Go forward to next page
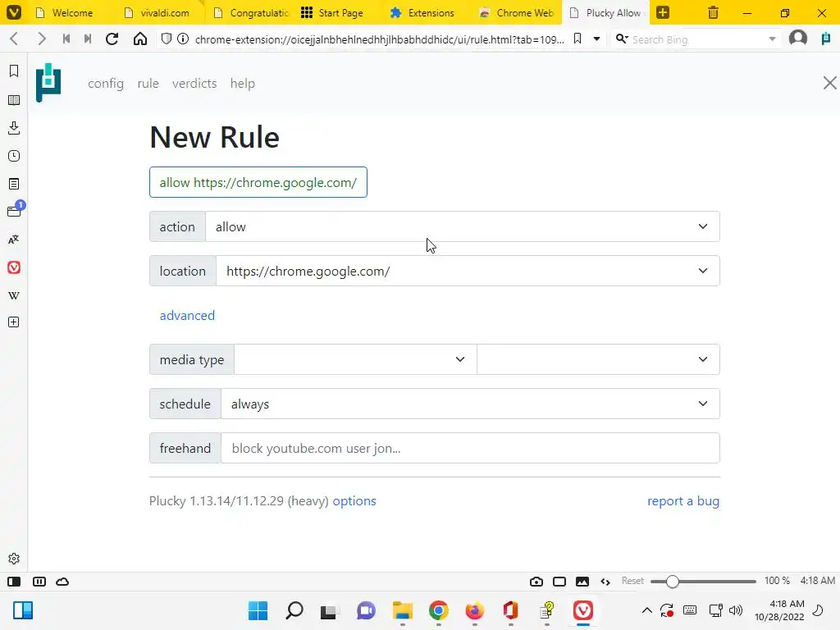The image size is (840, 630). [x=41, y=39]
